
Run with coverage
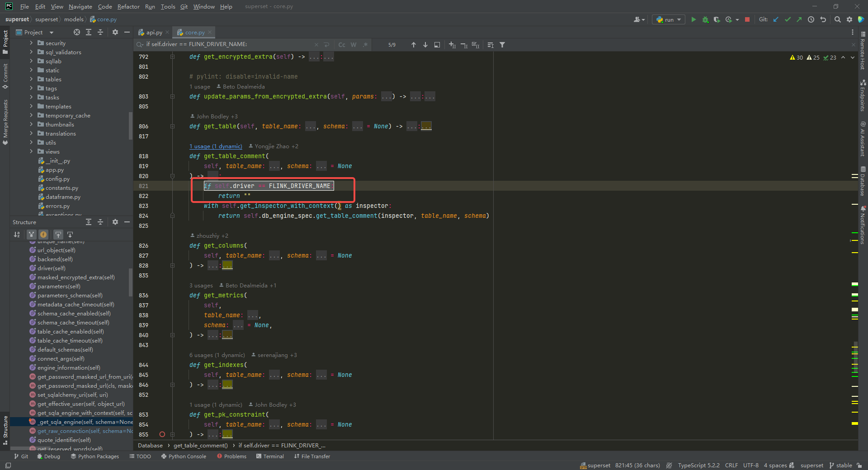coord(717,19)
